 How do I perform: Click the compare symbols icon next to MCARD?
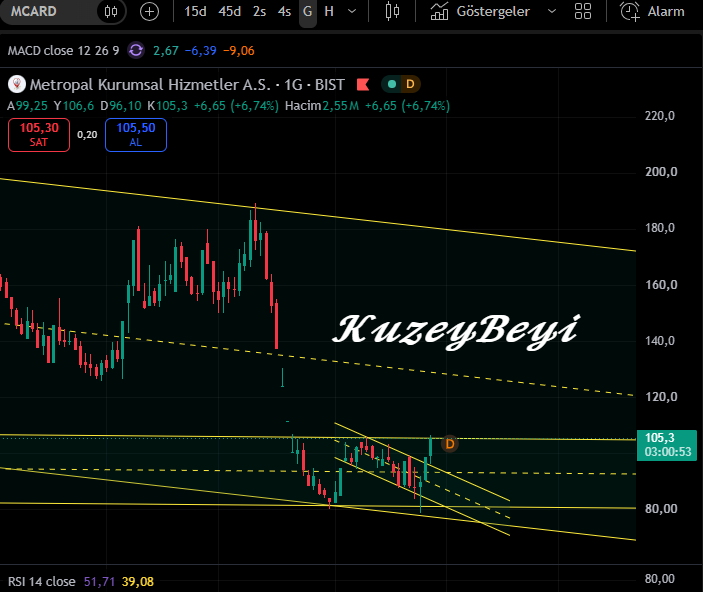point(111,11)
